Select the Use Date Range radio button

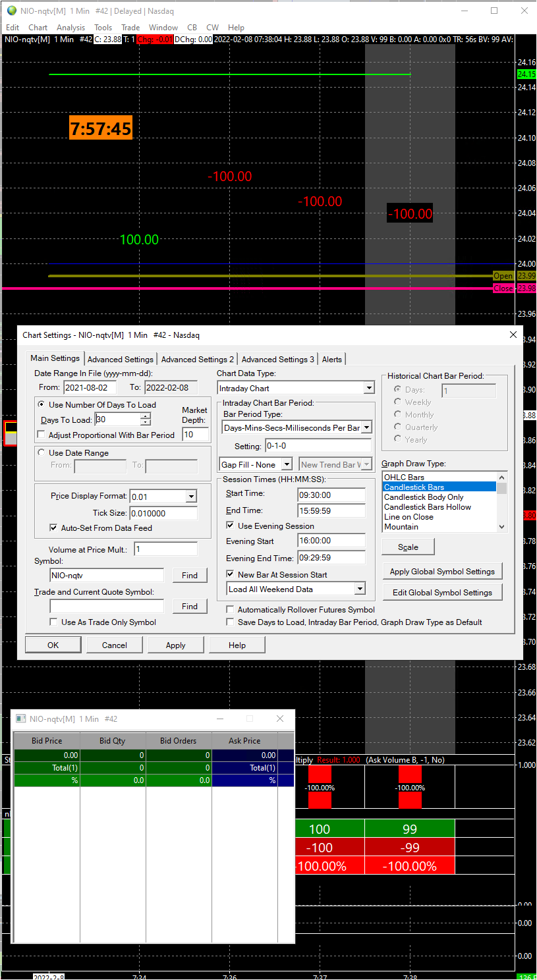click(42, 453)
